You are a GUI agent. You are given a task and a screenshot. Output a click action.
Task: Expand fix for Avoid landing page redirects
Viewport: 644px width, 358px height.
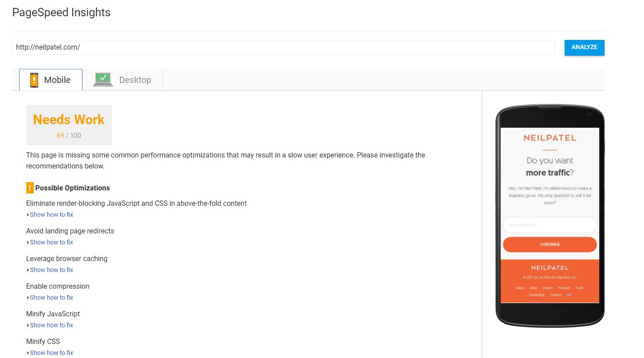point(51,242)
